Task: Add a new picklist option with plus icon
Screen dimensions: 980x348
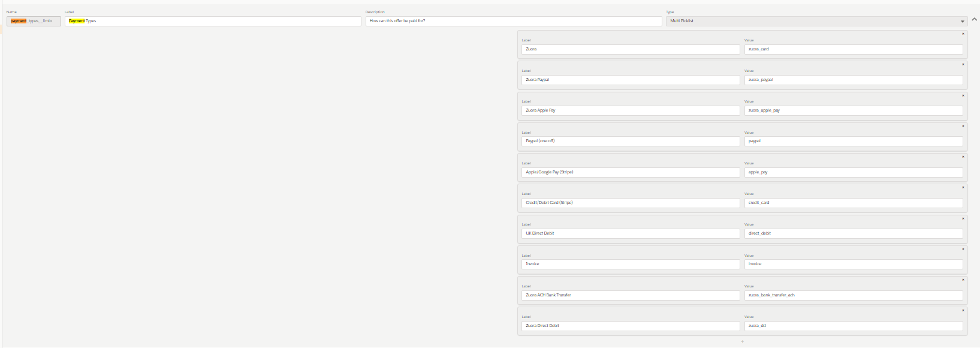Action: [x=742, y=342]
